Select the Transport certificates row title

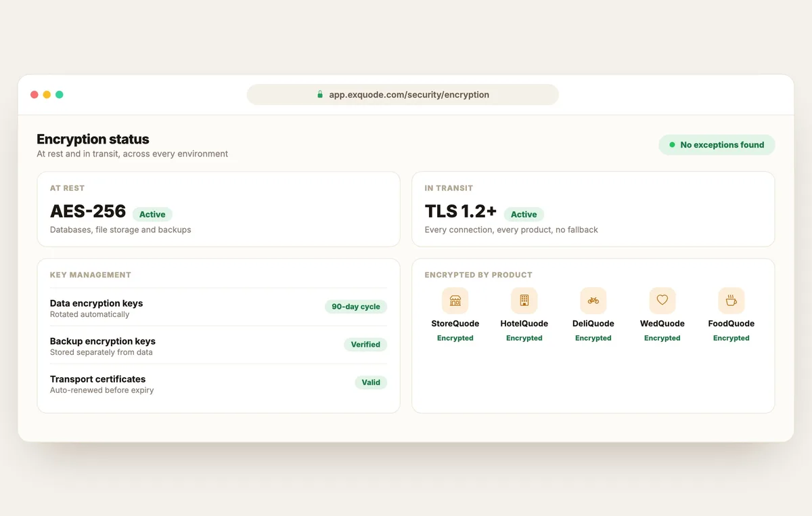pyautogui.click(x=97, y=379)
